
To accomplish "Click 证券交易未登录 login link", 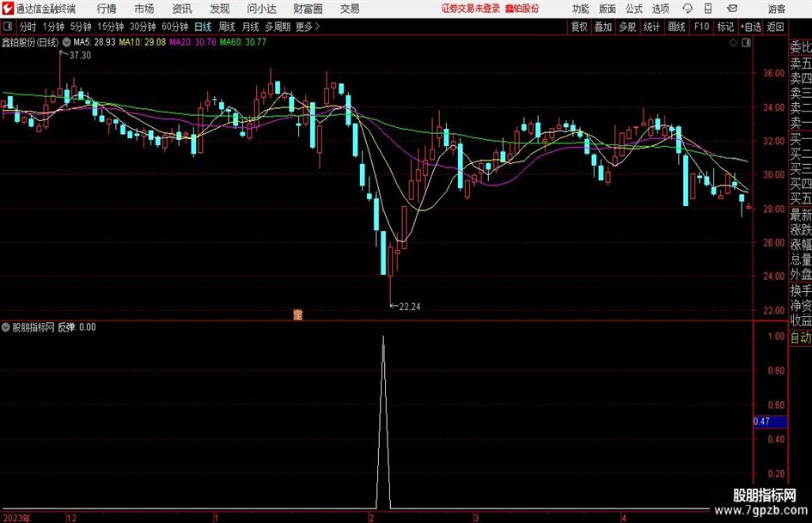I will coord(471,9).
